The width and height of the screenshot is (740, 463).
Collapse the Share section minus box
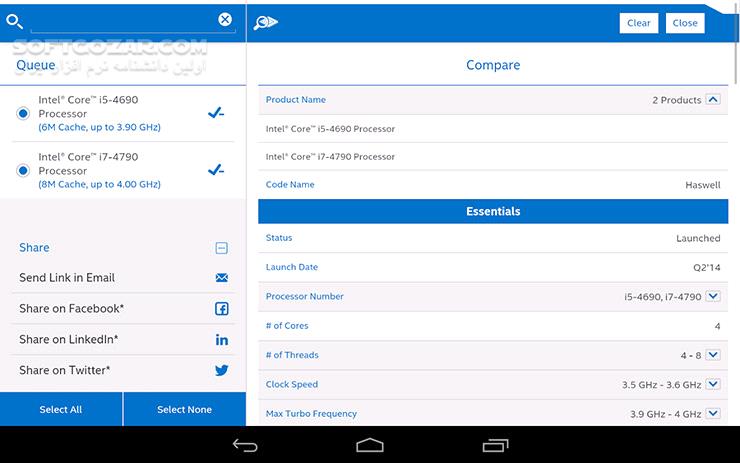(x=221, y=248)
